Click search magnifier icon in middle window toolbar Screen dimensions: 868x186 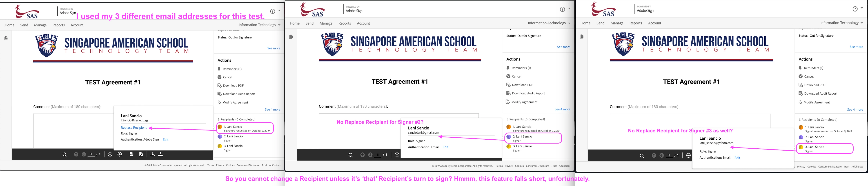(350, 155)
